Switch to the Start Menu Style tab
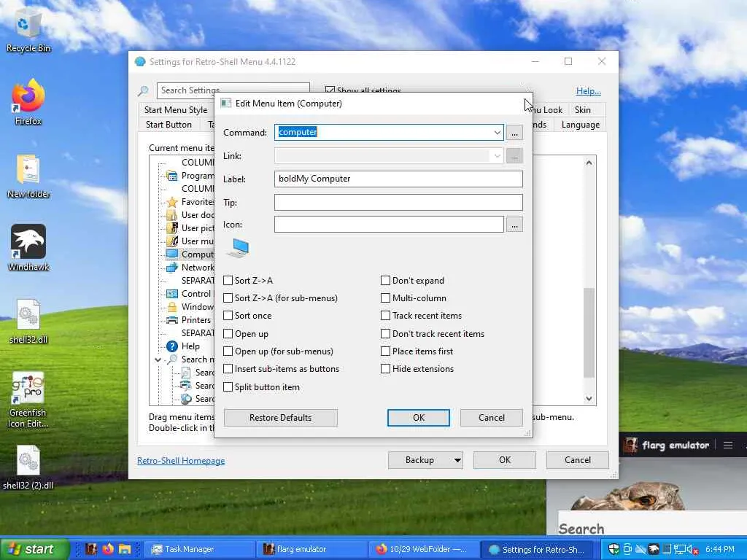This screenshot has width=747, height=560. click(176, 110)
